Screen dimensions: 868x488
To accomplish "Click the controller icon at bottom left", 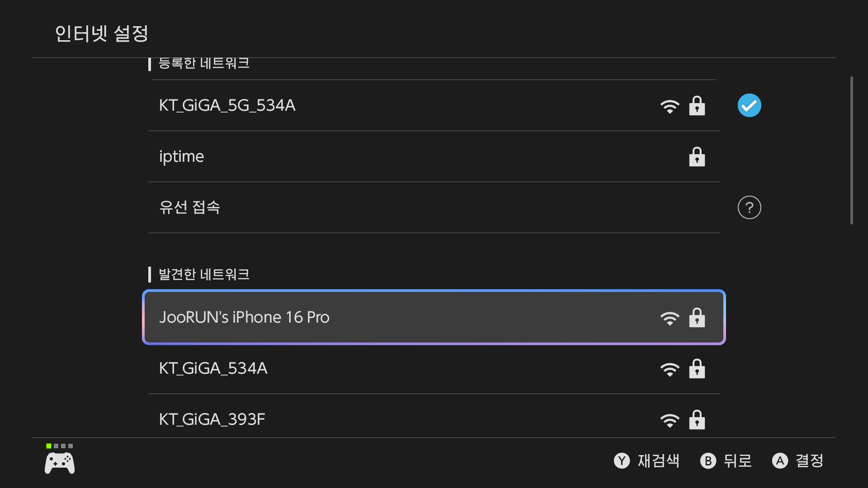I will [60, 463].
